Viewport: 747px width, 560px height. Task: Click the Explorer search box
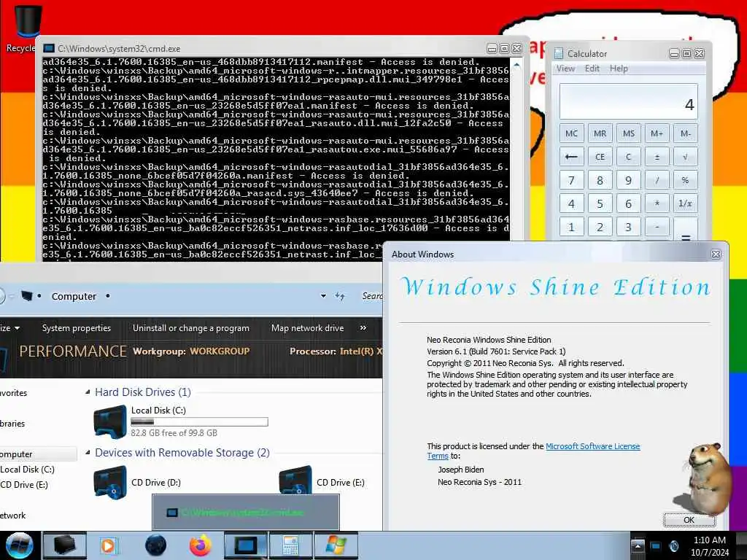tap(371, 296)
